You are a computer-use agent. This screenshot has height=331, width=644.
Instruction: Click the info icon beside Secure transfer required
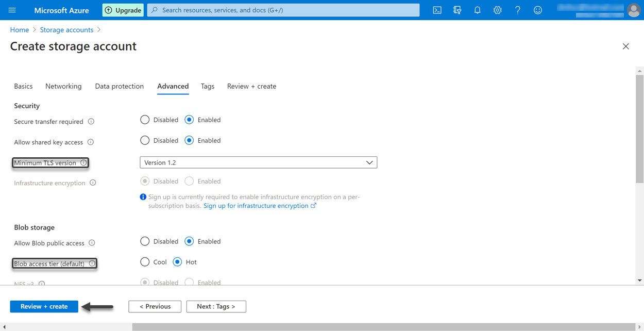pyautogui.click(x=91, y=122)
